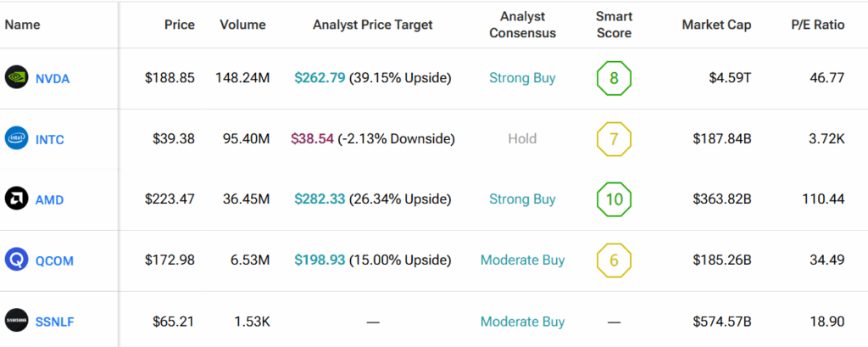Click the Intel company logo icon

(17, 139)
